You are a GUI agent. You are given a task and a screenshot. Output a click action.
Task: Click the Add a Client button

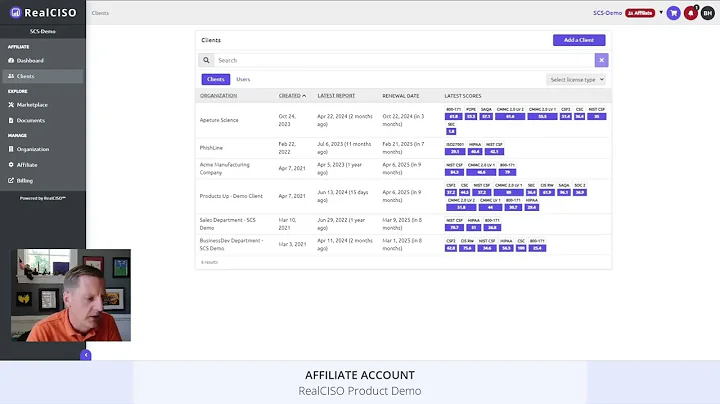pyautogui.click(x=579, y=40)
